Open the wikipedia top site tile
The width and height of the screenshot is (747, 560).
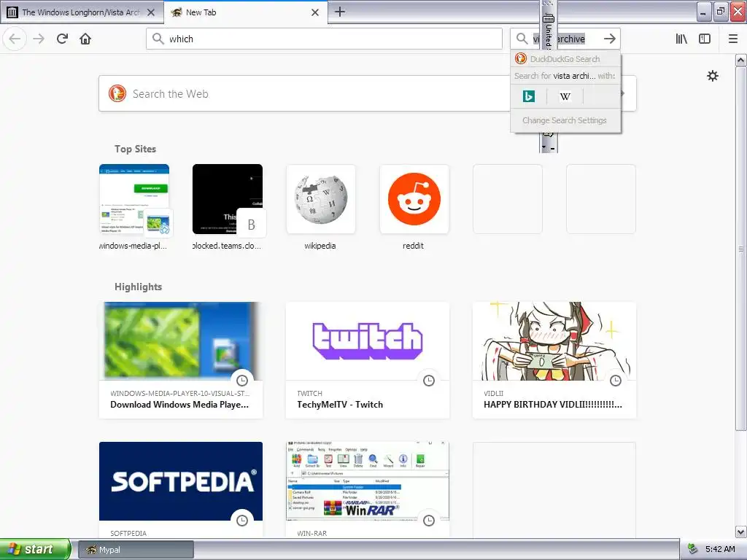[x=321, y=199]
